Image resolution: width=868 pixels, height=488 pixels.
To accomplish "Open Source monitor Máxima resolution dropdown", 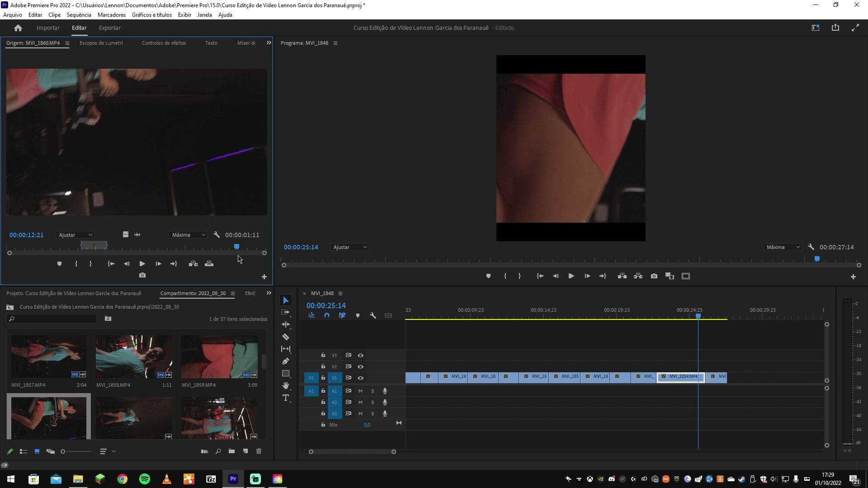I will (189, 235).
